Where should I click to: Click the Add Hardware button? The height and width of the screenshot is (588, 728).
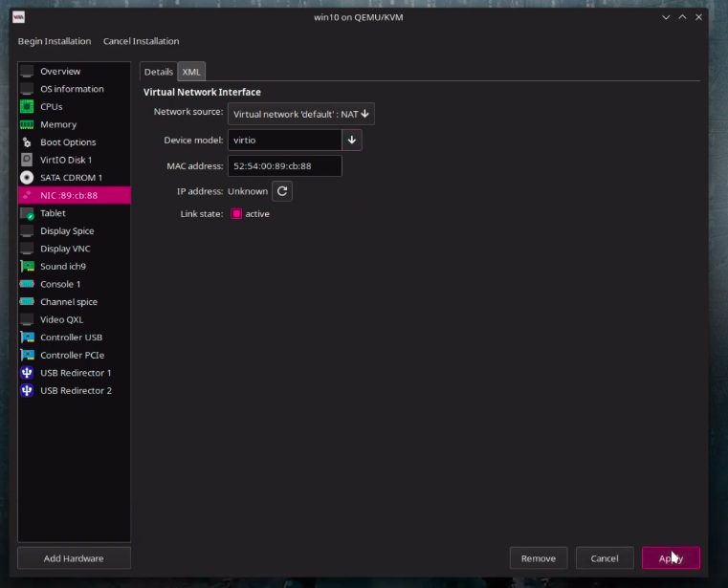(74, 558)
